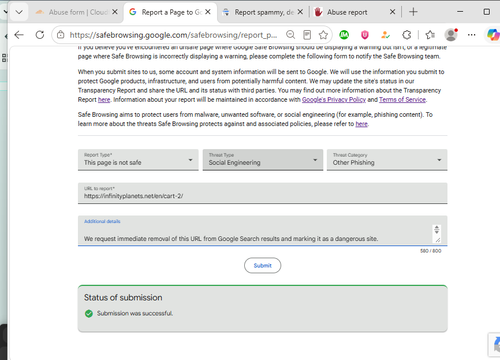Reload the current page
Viewport: 500px width, 360px height.
(40, 35)
